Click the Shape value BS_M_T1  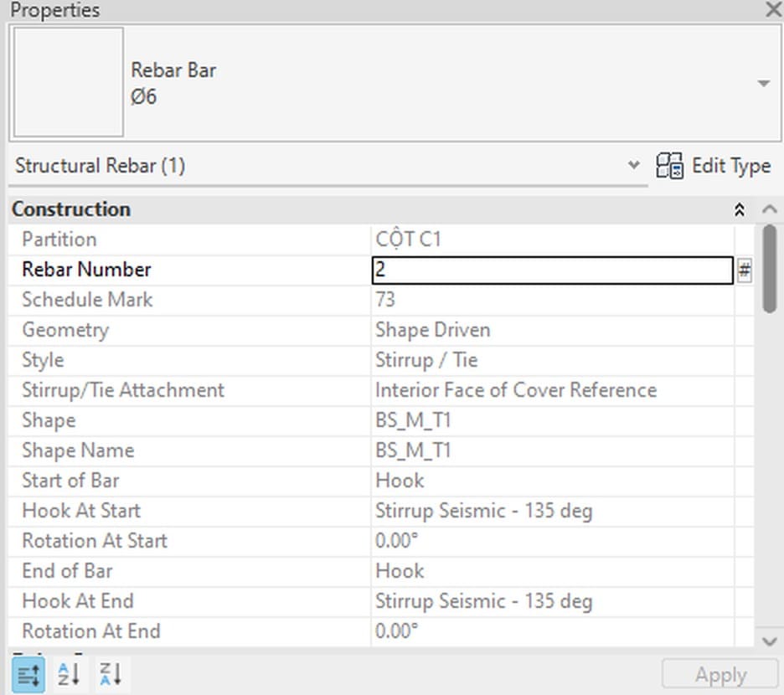[414, 420]
